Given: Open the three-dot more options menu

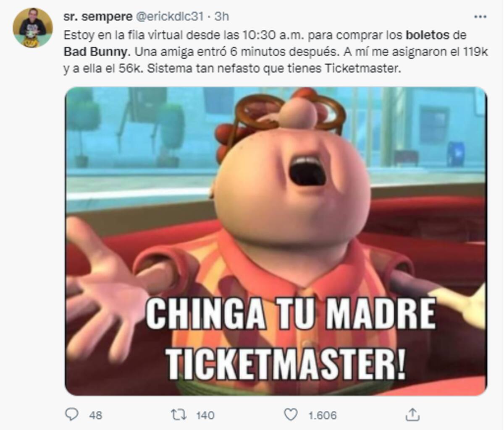Looking at the screenshot, I should tap(480, 17).
